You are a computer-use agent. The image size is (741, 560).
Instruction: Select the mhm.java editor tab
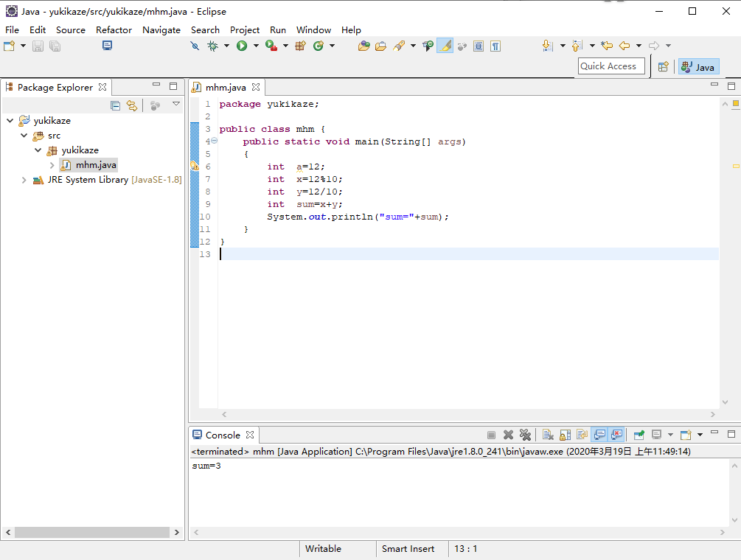[225, 87]
